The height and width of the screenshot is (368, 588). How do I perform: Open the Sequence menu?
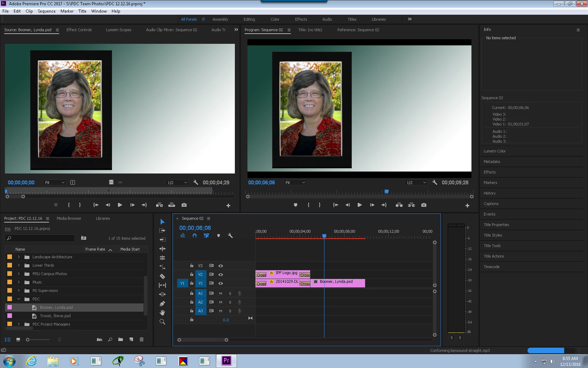tap(47, 11)
